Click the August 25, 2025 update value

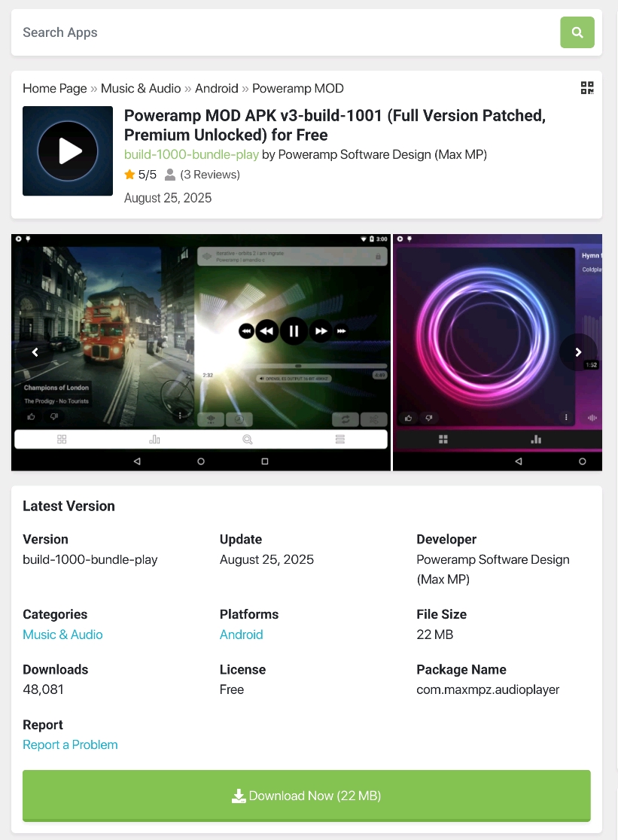266,560
